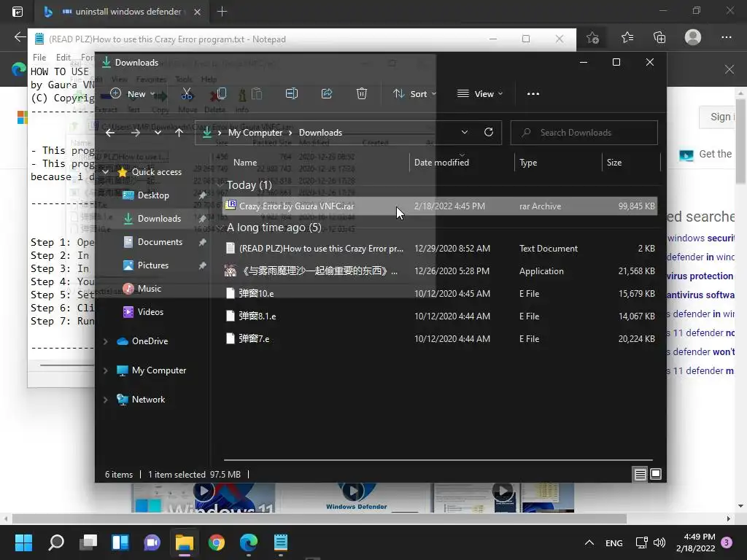This screenshot has height=560, width=747.
Task: Click the Copy icon in Explorer toolbar
Action: point(222,94)
